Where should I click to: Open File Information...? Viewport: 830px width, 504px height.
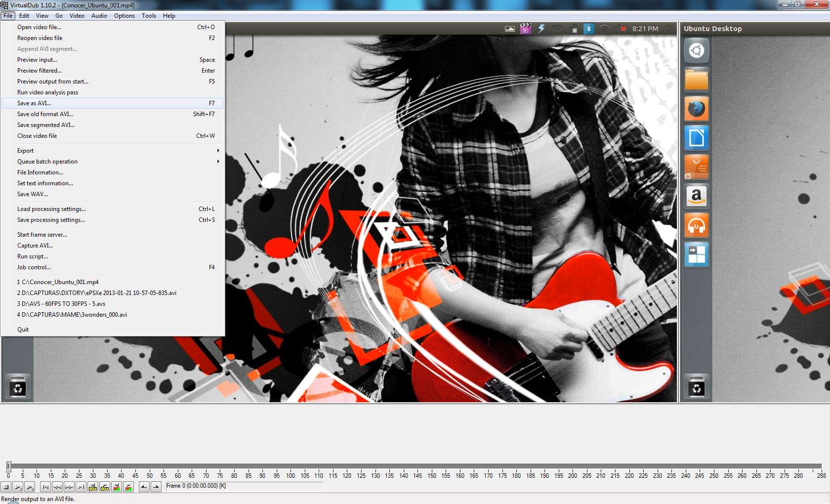113,172
